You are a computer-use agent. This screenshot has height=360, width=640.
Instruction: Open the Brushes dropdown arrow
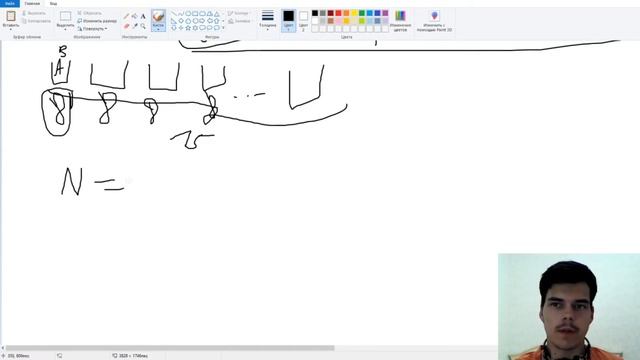[x=158, y=28]
